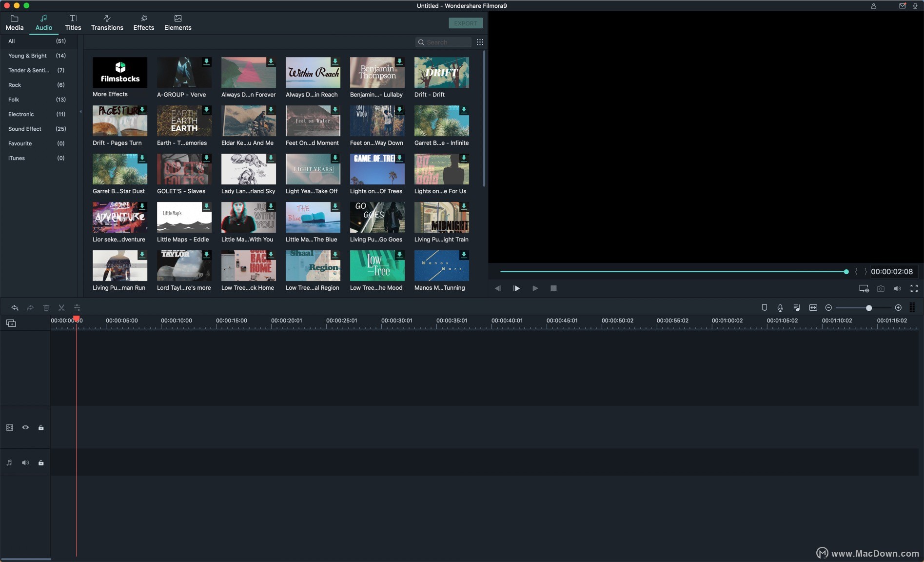
Task: Open More Effects from Filmstocks
Action: (119, 72)
